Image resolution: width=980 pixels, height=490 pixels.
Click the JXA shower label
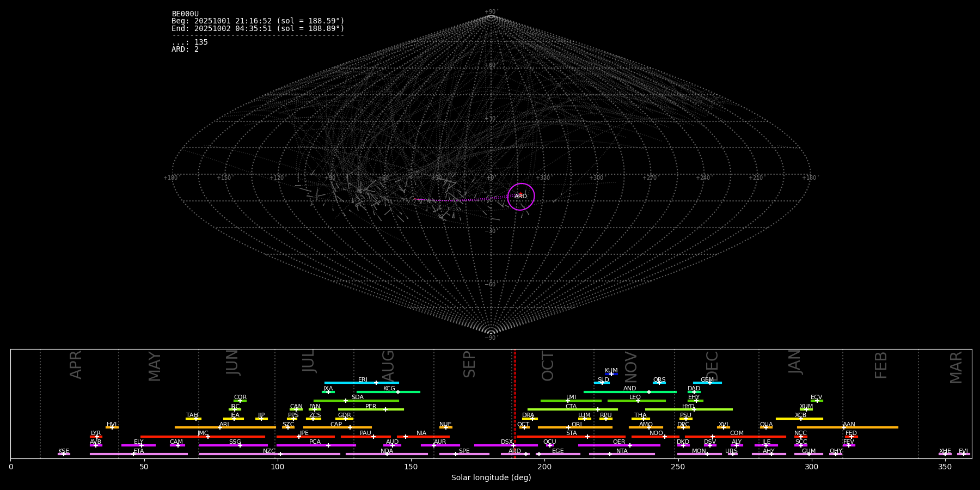click(x=328, y=389)
